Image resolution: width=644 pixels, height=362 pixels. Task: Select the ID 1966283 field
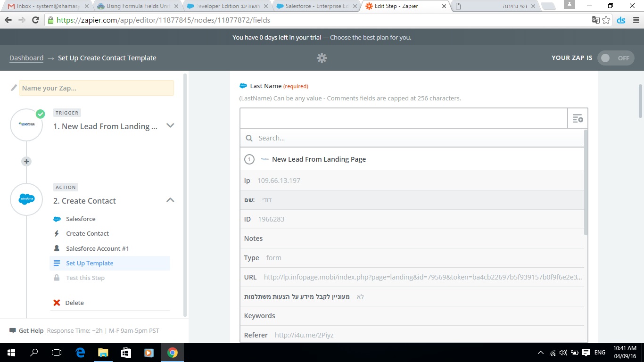(412, 219)
